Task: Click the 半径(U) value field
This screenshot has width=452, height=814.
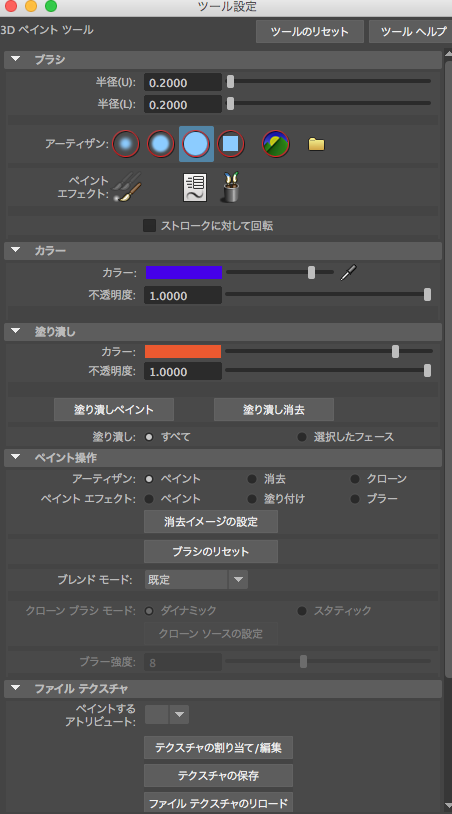Action: tap(183, 83)
